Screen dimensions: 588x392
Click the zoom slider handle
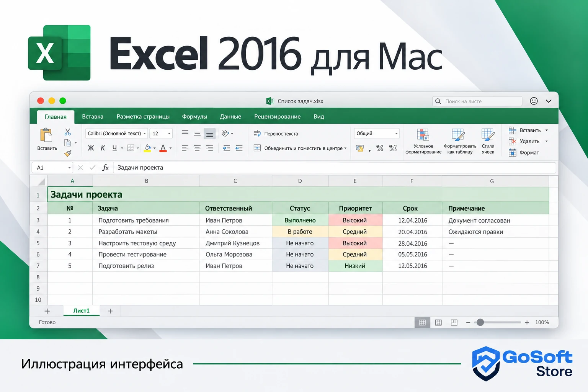480,322
